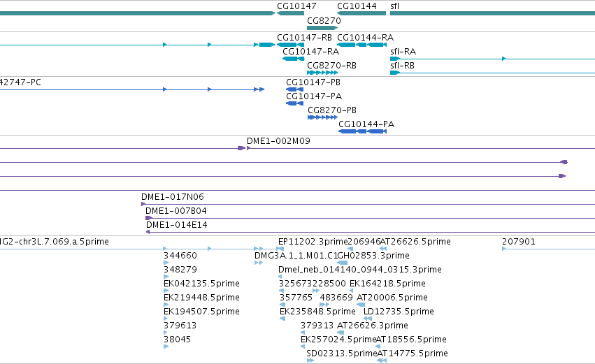Select EST 38045
The width and height of the screenshot is (595, 364).
[x=177, y=340]
